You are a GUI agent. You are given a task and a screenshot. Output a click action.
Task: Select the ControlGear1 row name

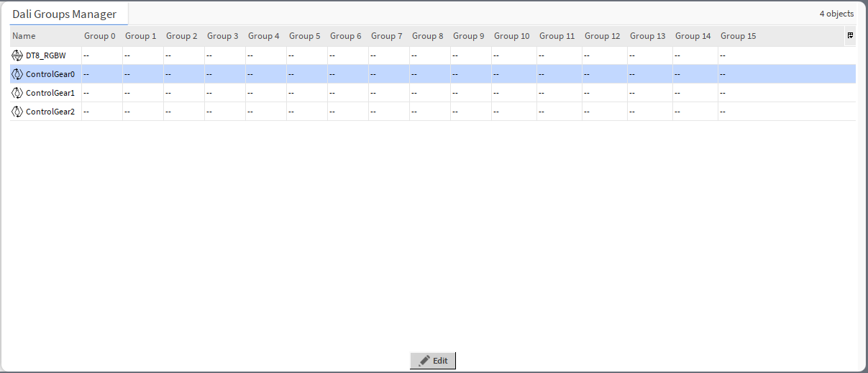(50, 93)
